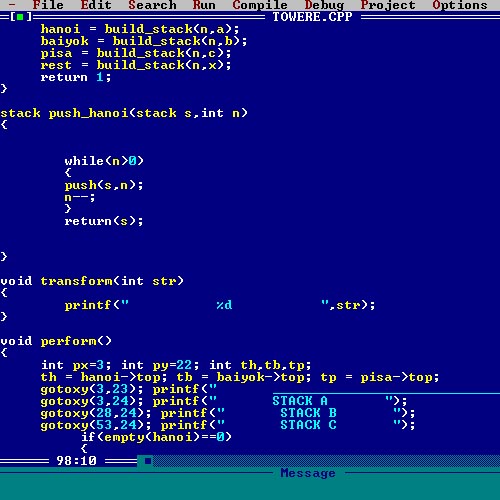
Task: Click the 'STACK C' string text
Action: tap(308, 425)
